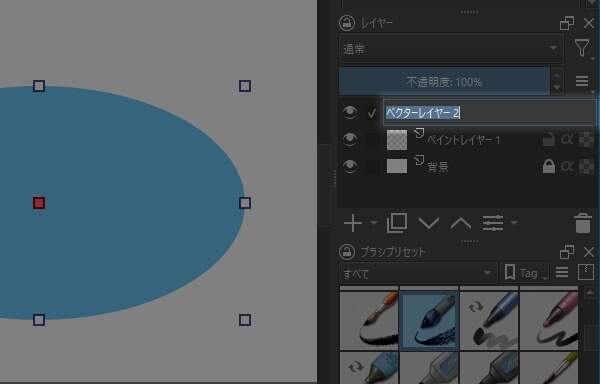The height and width of the screenshot is (384, 600).
Task: Toggle alpha inherit on ペイントレイヤー 1
Action: 567,140
